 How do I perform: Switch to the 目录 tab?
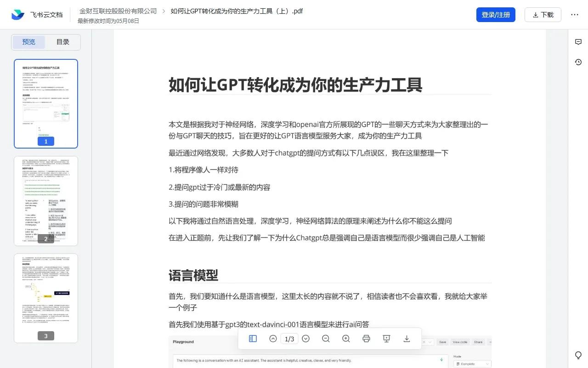[x=62, y=41]
